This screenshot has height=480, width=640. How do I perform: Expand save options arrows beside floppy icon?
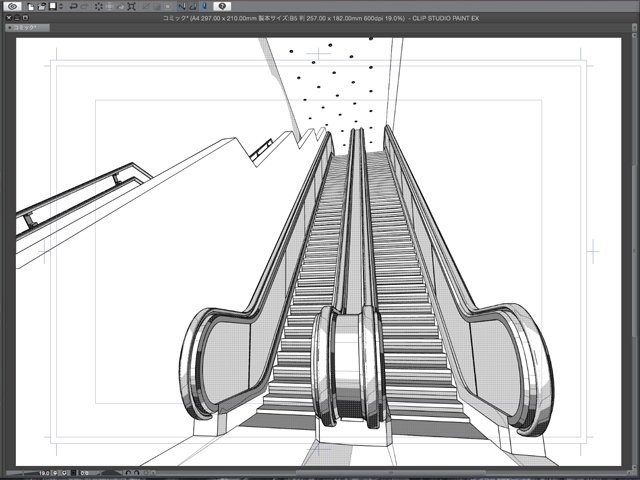61,6
